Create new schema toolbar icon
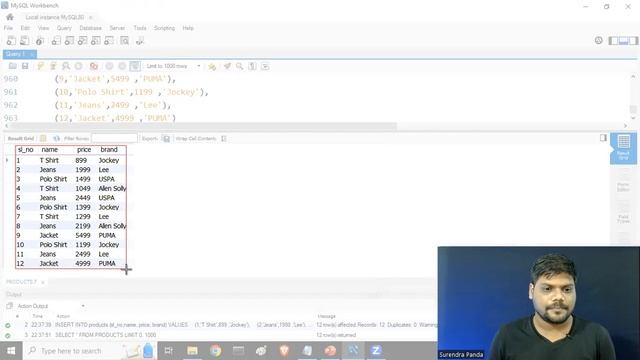640x360 pixels. click(56, 41)
